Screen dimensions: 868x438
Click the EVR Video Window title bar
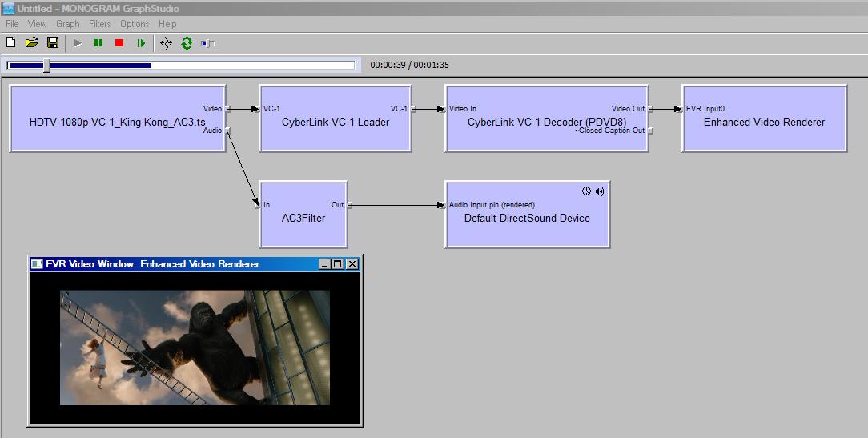coord(195,264)
